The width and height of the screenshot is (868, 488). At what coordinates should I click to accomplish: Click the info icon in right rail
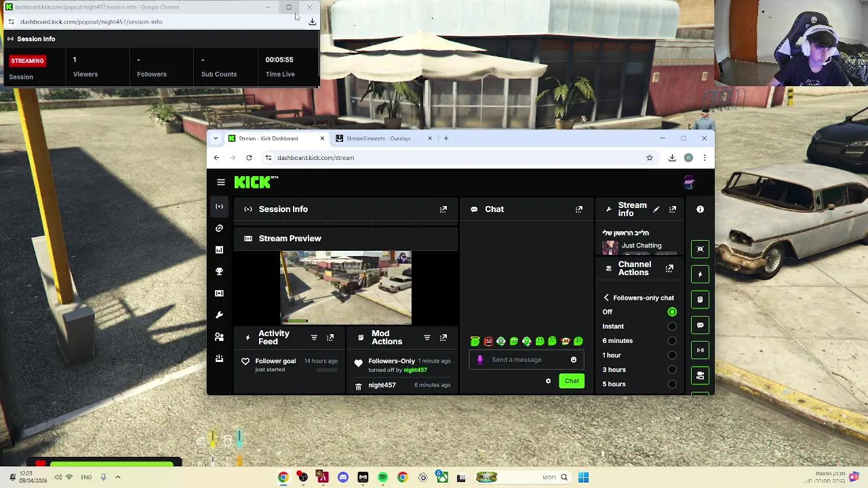tap(700, 209)
